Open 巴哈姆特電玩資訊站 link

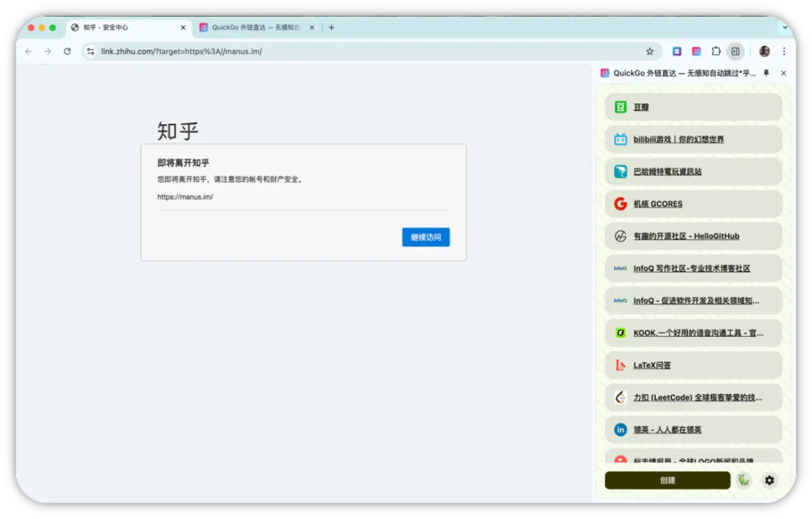tap(668, 171)
